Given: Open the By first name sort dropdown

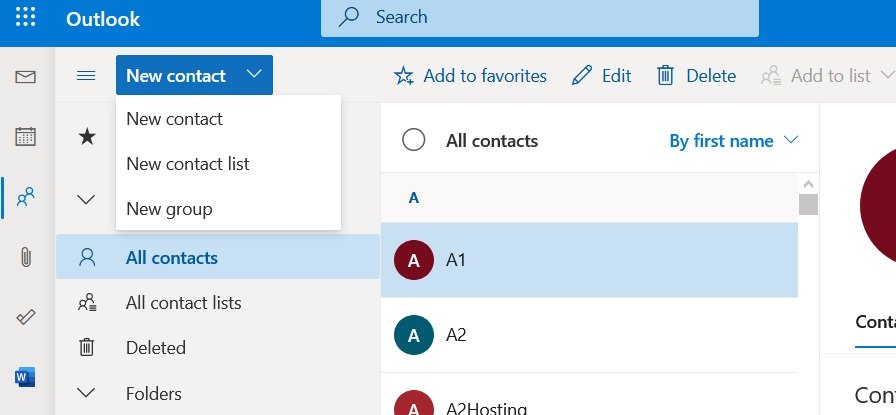Looking at the screenshot, I should point(733,141).
